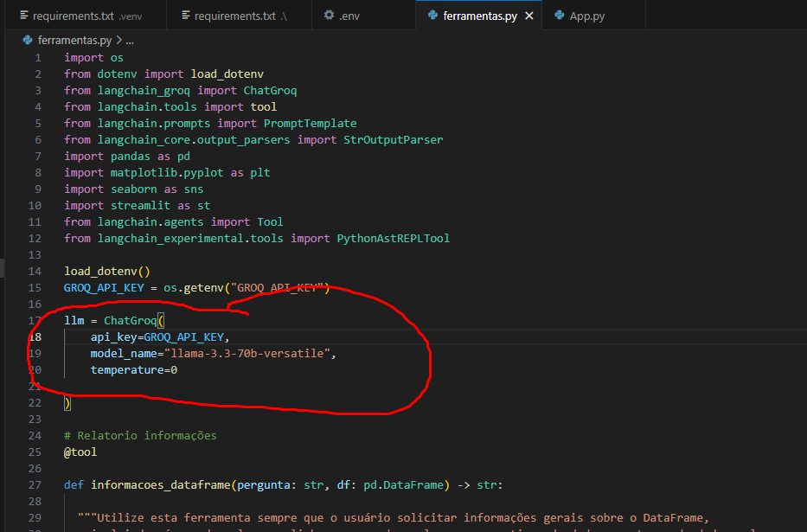Click "pandas" in the import line
The width and height of the screenshot is (807, 532).
click(131, 157)
